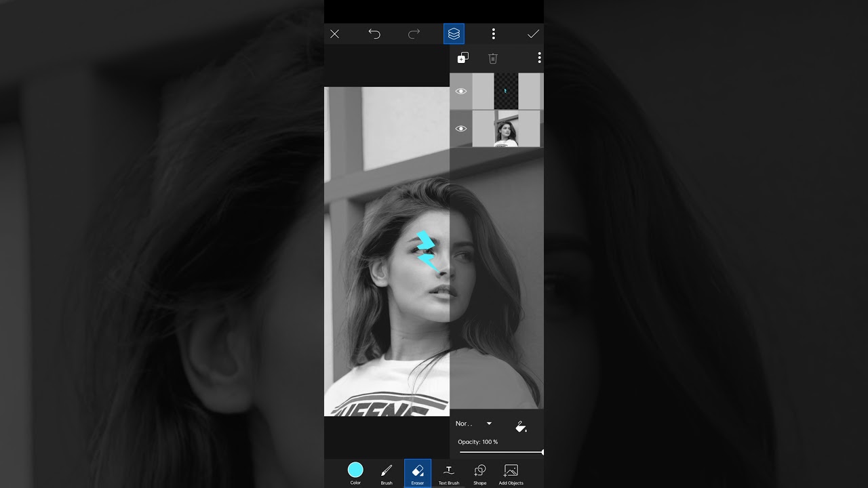Adjust the layer opacity slider
Viewport: 868px width, 488px height.
(x=501, y=452)
